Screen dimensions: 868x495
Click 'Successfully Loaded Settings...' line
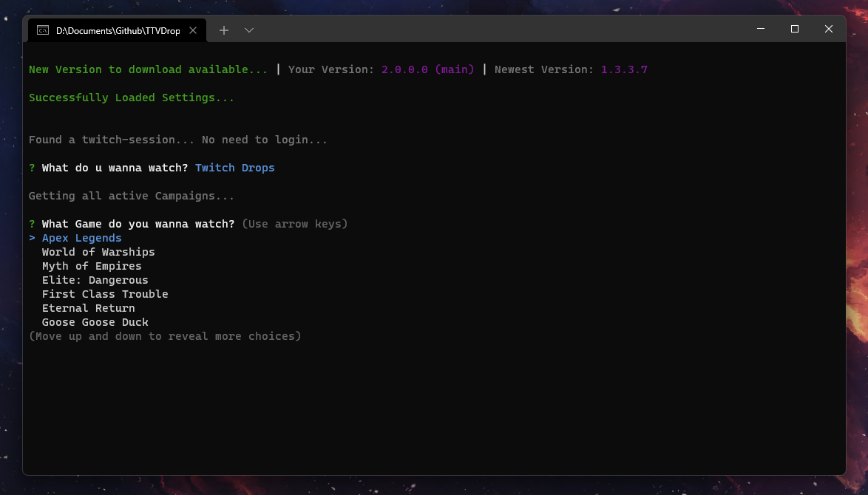pyautogui.click(x=131, y=98)
